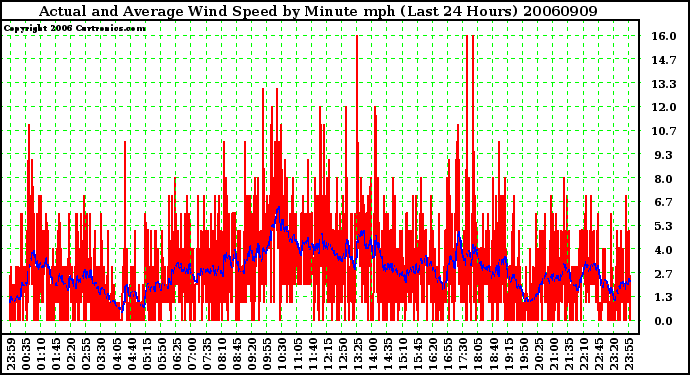Select the 2.7 y-axis label
Screen dimensions: 690x375
coord(664,273)
